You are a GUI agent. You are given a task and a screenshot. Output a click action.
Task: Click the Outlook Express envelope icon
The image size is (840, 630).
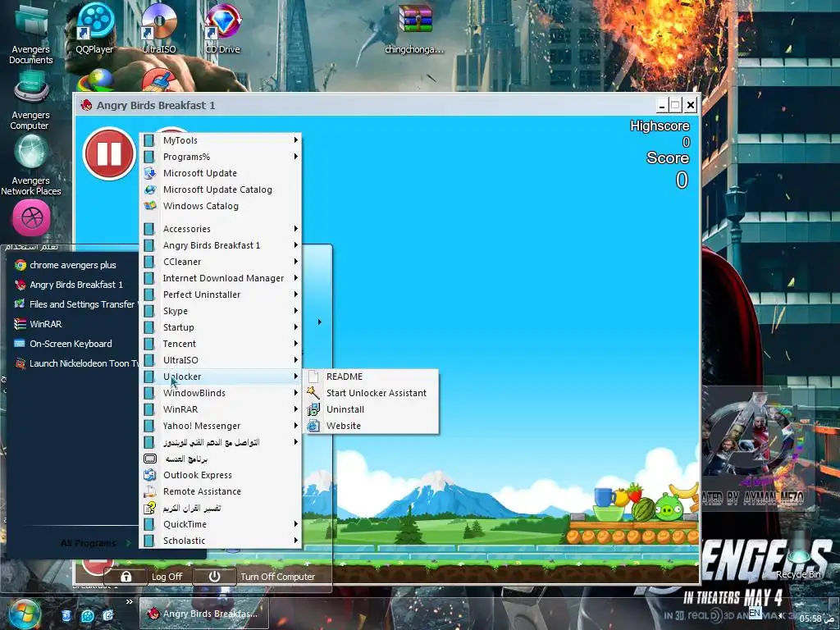(x=150, y=475)
